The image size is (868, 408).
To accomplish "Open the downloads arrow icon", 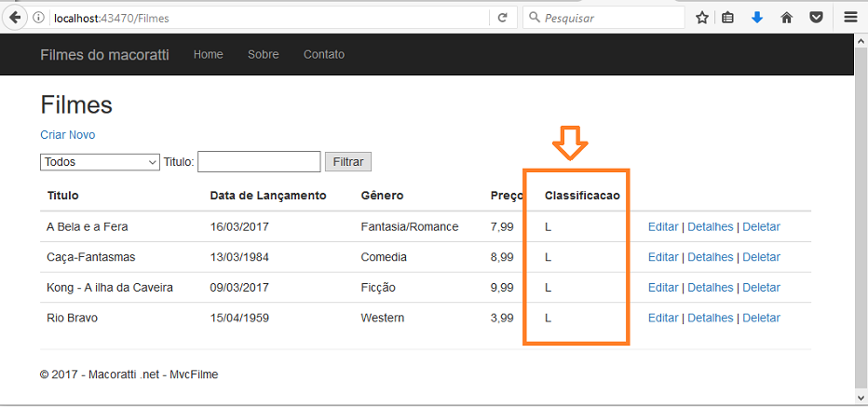I will 757,18.
